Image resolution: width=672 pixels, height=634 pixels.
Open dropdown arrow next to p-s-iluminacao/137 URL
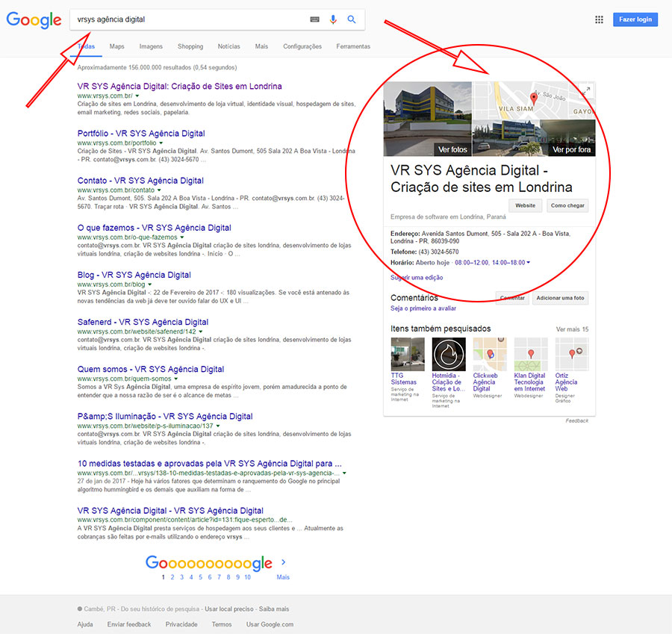pos(218,426)
